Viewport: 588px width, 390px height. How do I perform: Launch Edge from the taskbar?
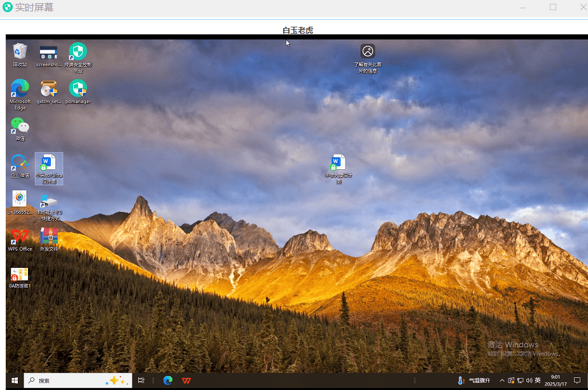click(168, 380)
